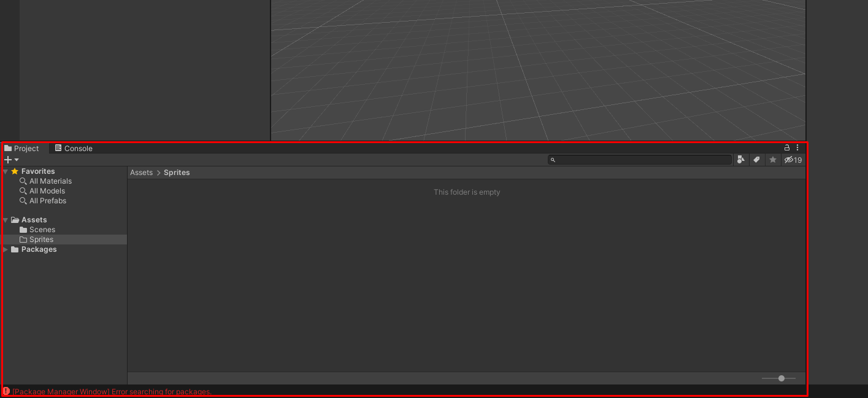Click the Save search star icon
The image size is (868, 398).
773,160
